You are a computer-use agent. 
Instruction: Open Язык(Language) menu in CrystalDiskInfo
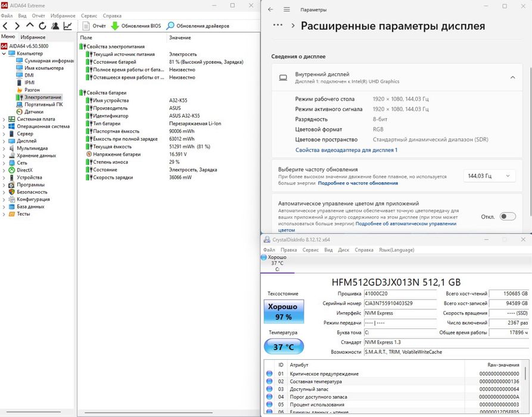tap(397, 250)
